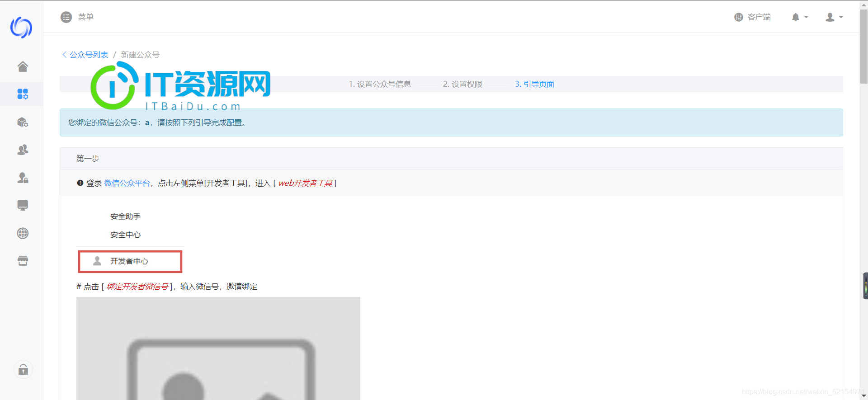Click the vertical scrollbar thumb
This screenshot has height=400, width=868.
coord(863,47)
